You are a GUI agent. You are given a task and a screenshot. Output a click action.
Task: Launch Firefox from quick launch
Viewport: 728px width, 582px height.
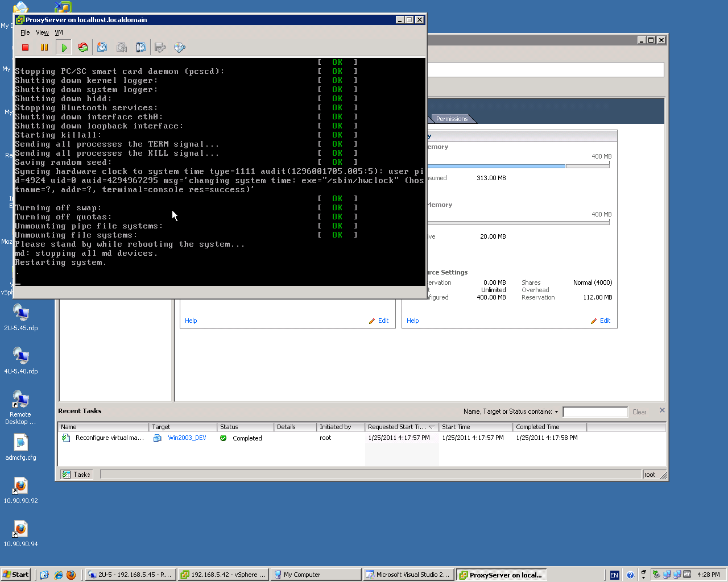click(x=71, y=575)
